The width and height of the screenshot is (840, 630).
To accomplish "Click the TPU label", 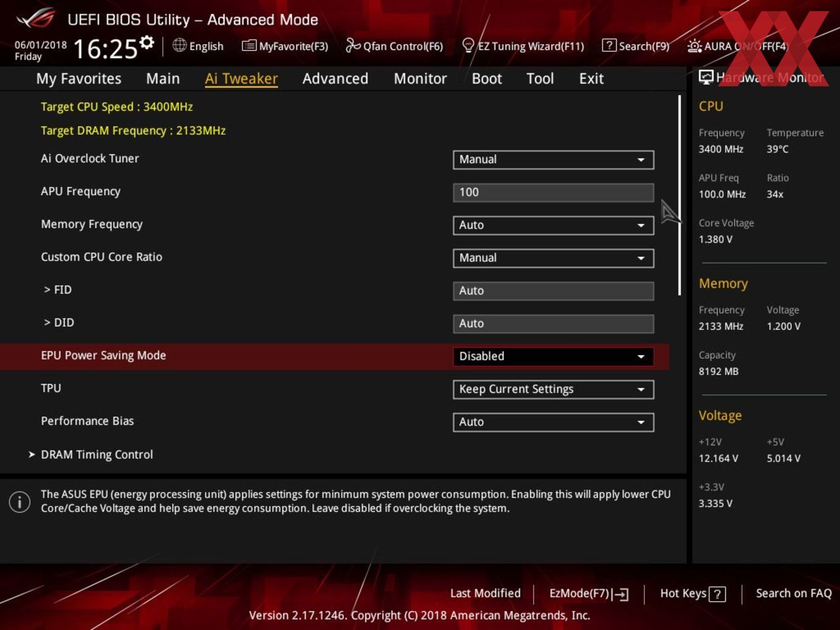I will 51,388.
